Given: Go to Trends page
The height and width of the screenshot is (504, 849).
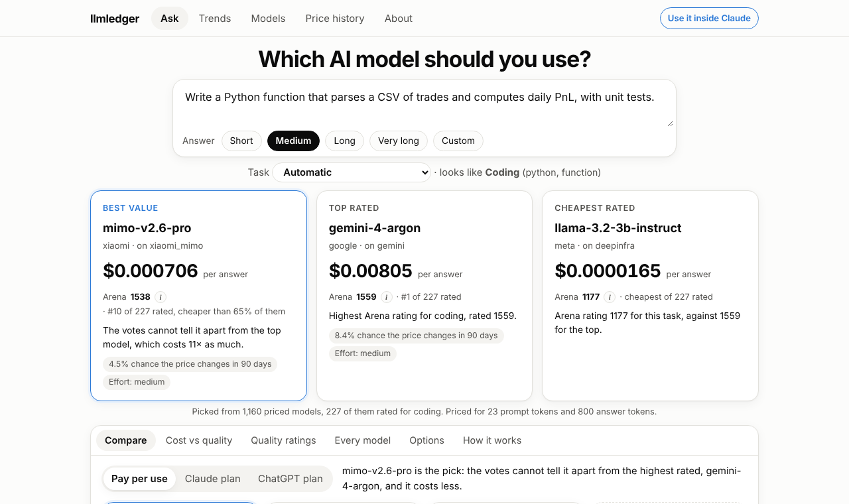Looking at the screenshot, I should (215, 19).
